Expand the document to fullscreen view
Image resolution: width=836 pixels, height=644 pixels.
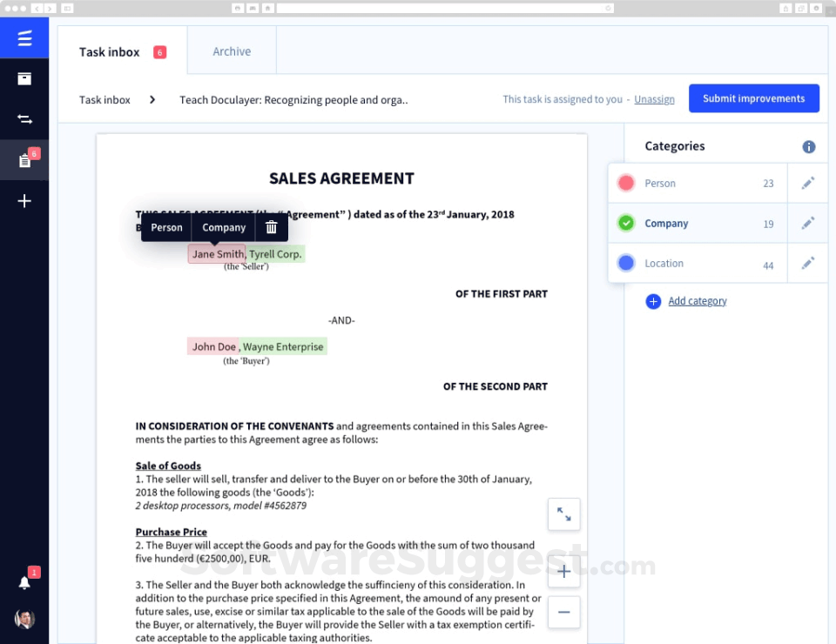563,514
